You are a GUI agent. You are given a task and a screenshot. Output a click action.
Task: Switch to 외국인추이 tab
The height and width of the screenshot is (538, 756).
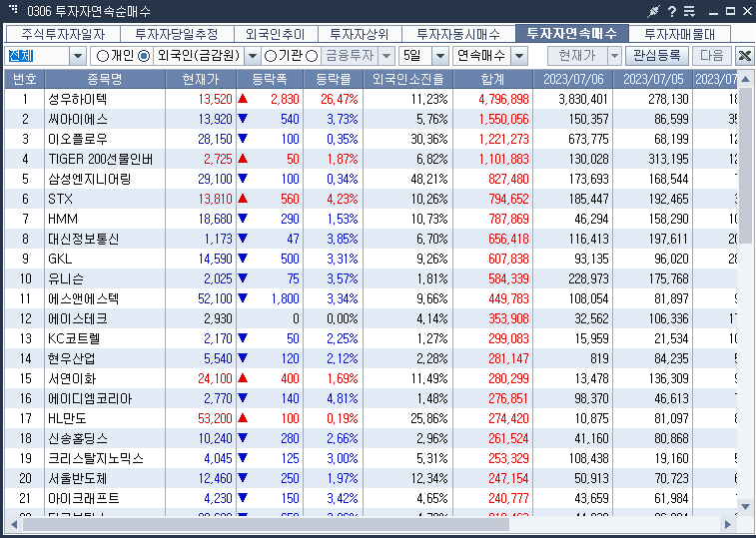click(x=276, y=34)
